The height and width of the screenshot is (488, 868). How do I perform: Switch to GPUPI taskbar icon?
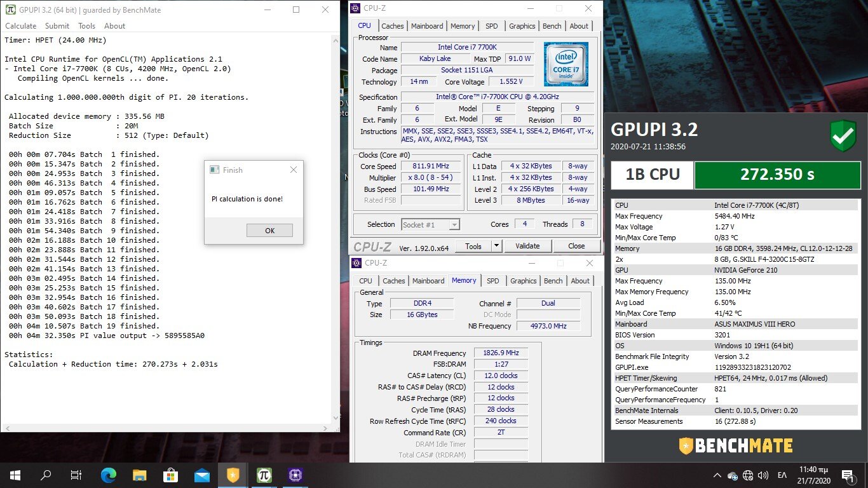click(x=264, y=475)
